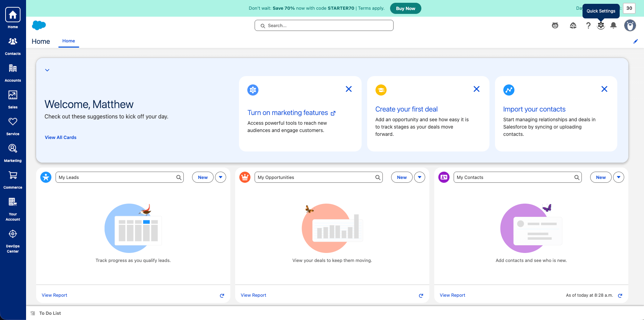Screen dimensions: 644x320
Task: Open the My Leads list view selector
Action: point(119,177)
